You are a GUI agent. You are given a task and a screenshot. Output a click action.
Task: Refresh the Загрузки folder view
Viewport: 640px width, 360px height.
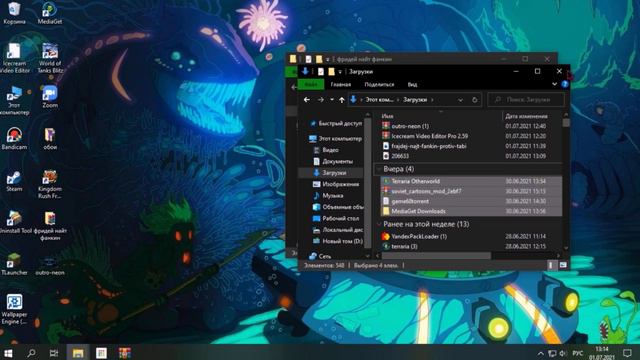[474, 100]
